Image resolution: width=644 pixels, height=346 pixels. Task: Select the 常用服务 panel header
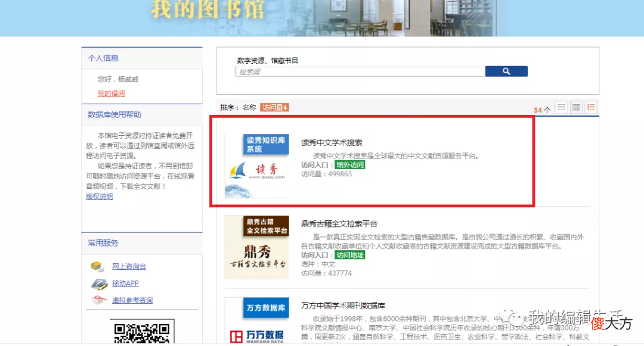click(142, 243)
